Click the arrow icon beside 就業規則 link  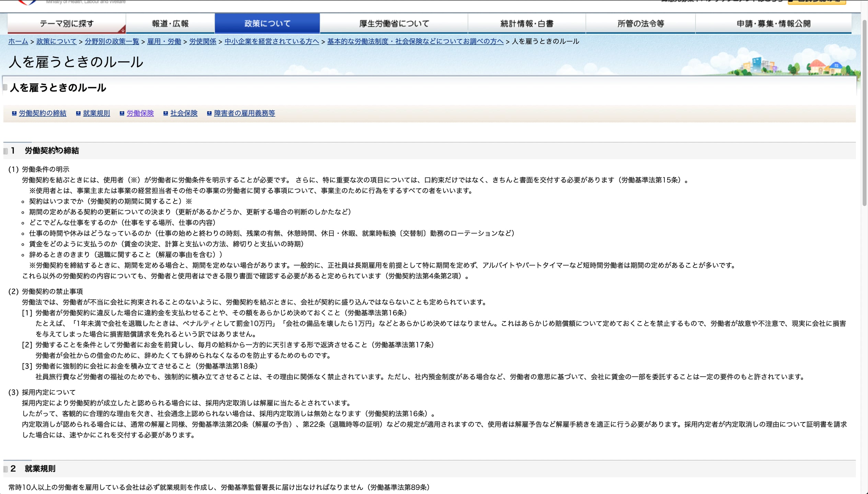(x=78, y=113)
